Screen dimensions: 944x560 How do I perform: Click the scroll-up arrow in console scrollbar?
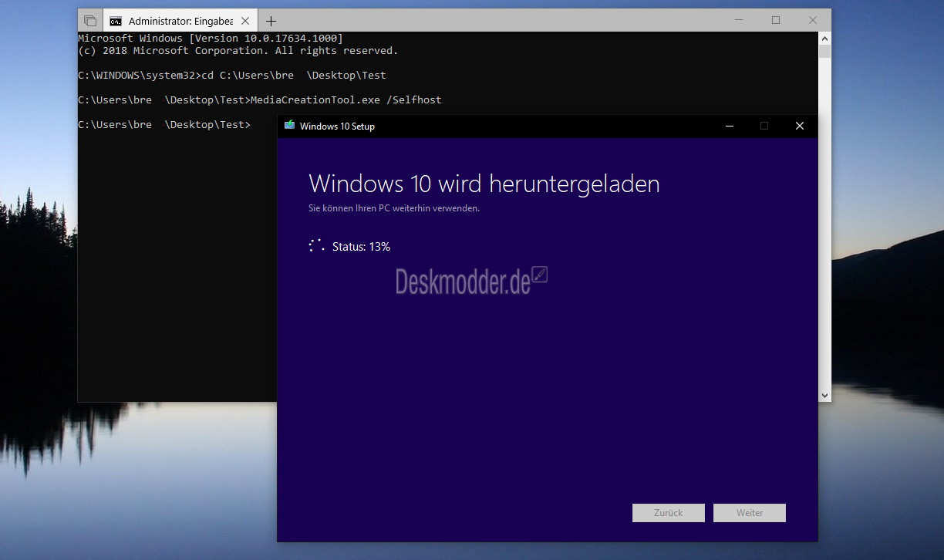coord(824,38)
